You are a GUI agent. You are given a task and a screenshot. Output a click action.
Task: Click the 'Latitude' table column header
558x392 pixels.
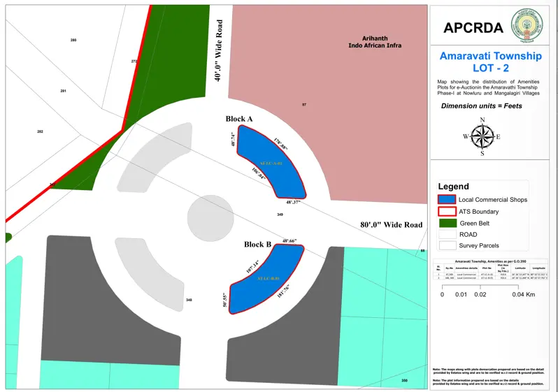(x=520, y=268)
